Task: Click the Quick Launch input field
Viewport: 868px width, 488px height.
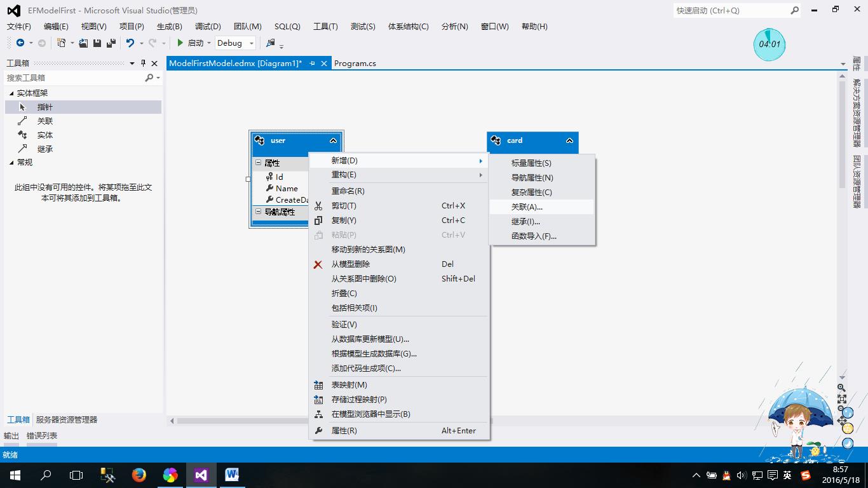Action: tap(731, 10)
